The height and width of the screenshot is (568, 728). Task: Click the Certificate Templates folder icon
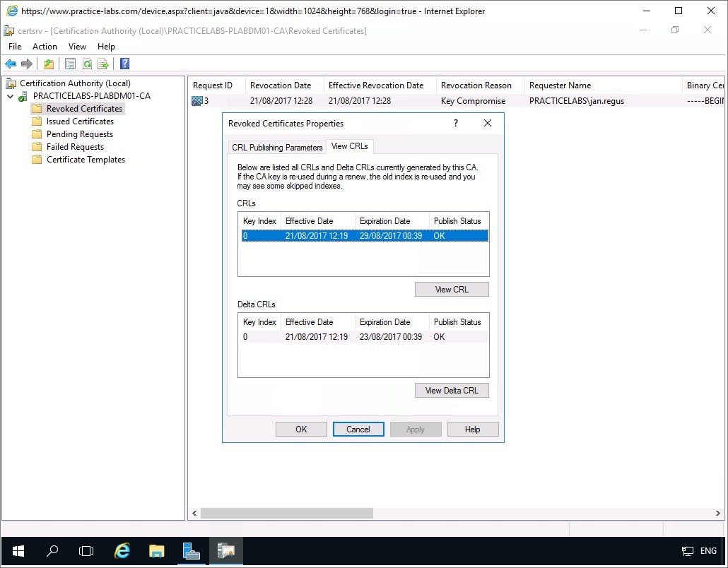coord(37,160)
